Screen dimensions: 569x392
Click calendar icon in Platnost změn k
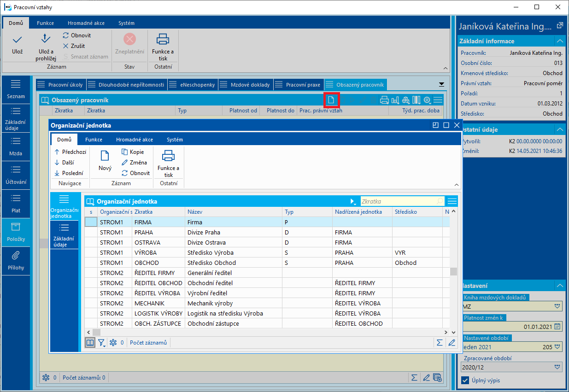[x=557, y=327]
